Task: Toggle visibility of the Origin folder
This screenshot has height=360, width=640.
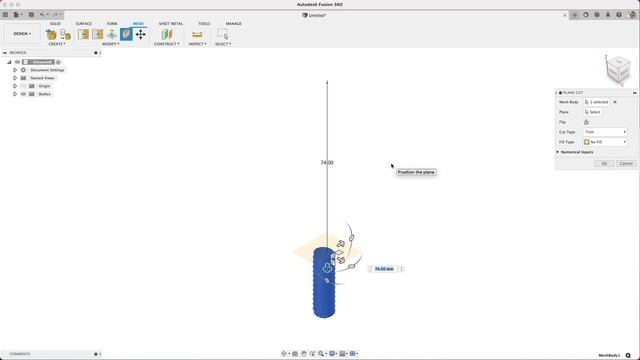Action: pos(23,86)
